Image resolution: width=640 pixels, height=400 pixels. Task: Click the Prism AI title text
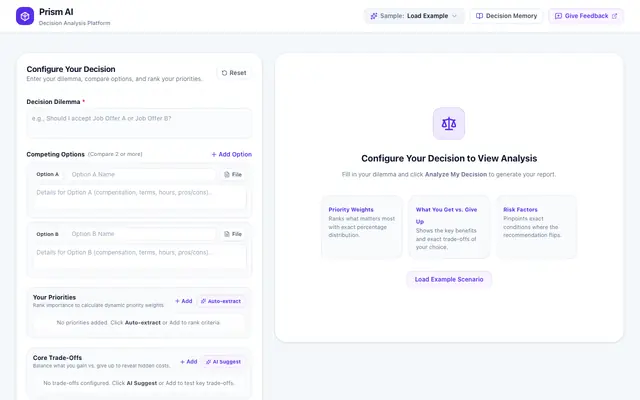click(56, 12)
